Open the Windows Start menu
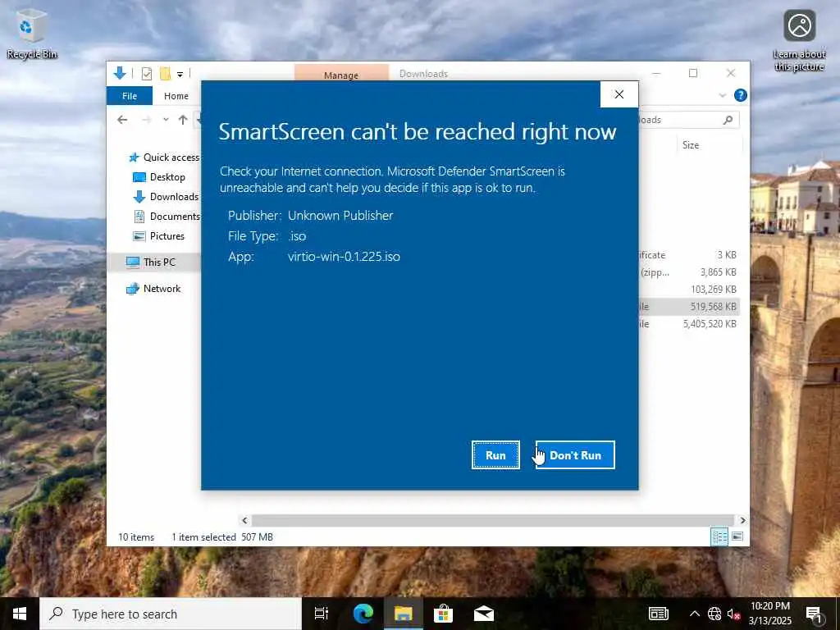This screenshot has width=840, height=630. (x=20, y=614)
